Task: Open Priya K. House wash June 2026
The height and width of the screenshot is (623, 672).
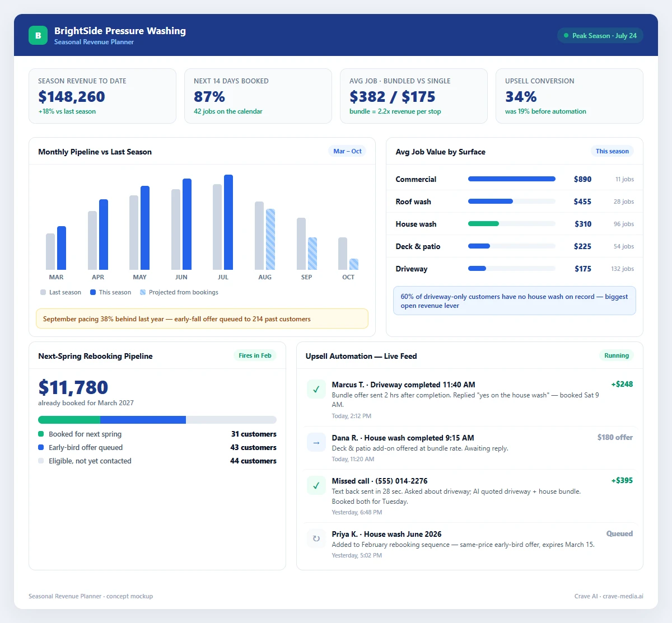Action: click(470, 544)
